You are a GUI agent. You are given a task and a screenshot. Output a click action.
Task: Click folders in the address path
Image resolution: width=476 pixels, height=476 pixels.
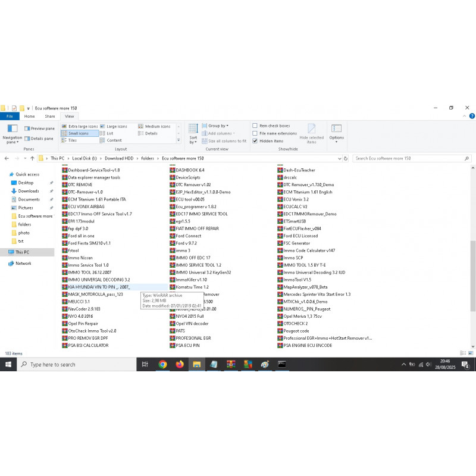tap(148, 158)
